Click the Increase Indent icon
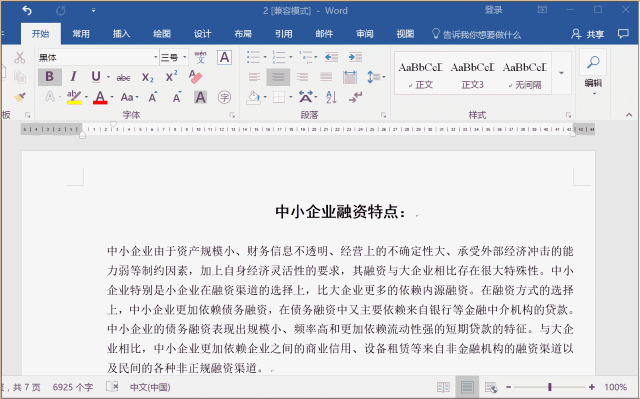This screenshot has height=399, width=640. coord(355,57)
